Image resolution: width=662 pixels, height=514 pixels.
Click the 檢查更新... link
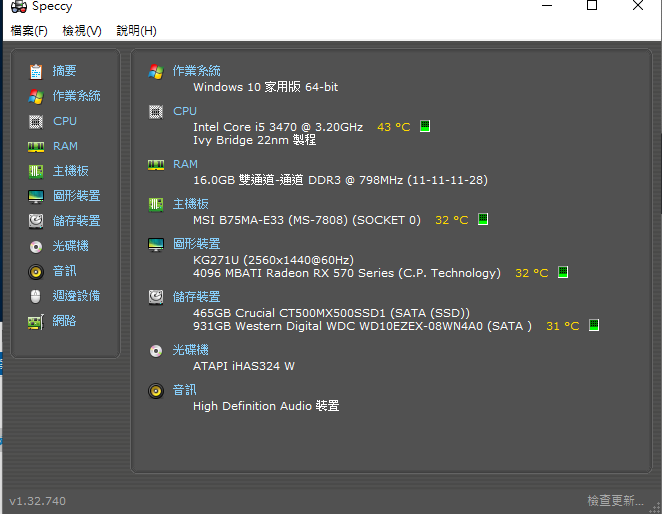pyautogui.click(x=615, y=501)
